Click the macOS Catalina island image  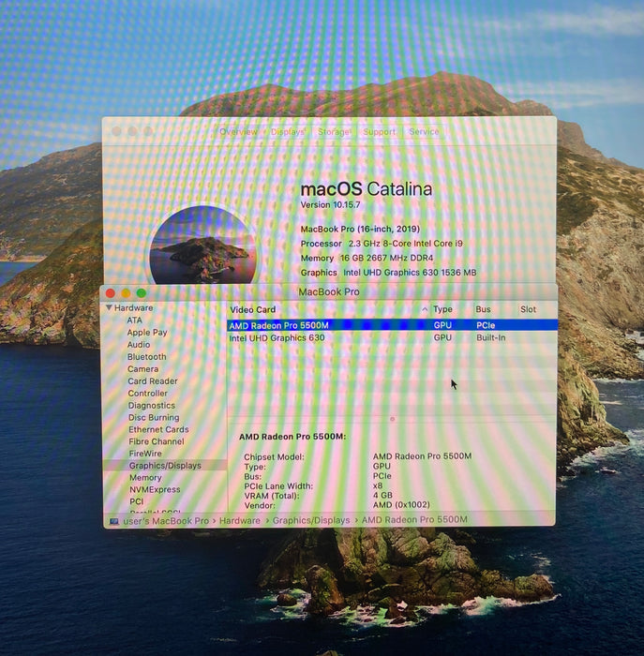(203, 245)
